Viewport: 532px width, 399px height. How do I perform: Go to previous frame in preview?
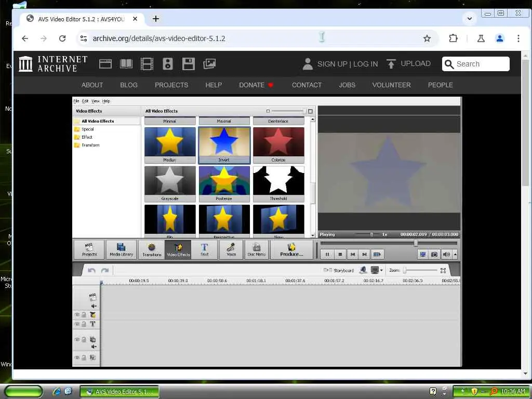353,254
